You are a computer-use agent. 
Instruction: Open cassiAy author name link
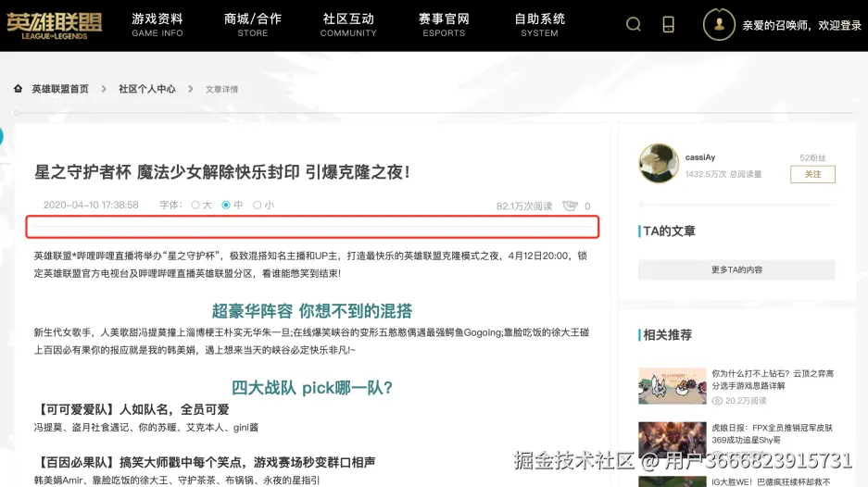[700, 157]
